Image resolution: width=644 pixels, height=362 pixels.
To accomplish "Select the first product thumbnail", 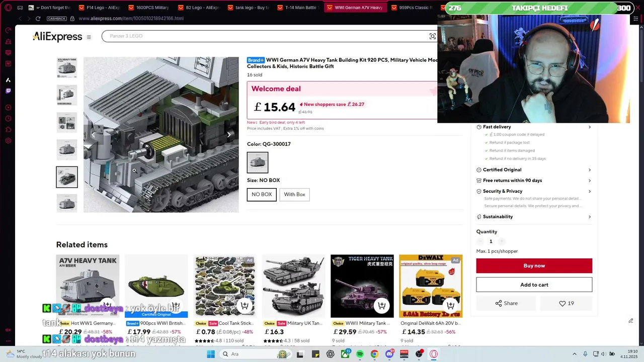I will coord(67,68).
